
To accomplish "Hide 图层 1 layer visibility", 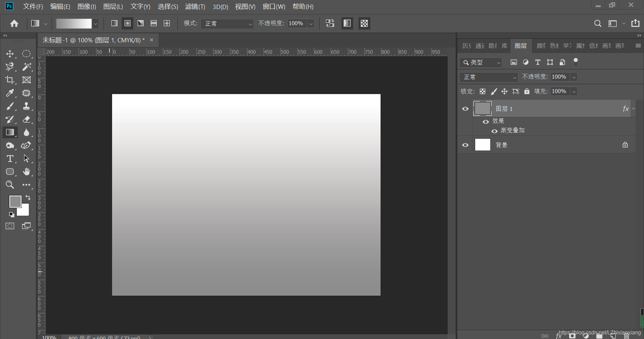I will (x=465, y=109).
